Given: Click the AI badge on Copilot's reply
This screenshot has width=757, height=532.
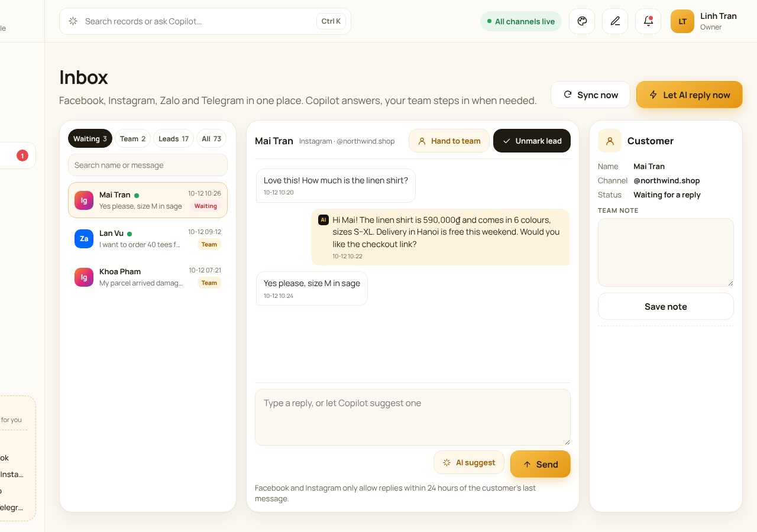Looking at the screenshot, I should point(323,220).
